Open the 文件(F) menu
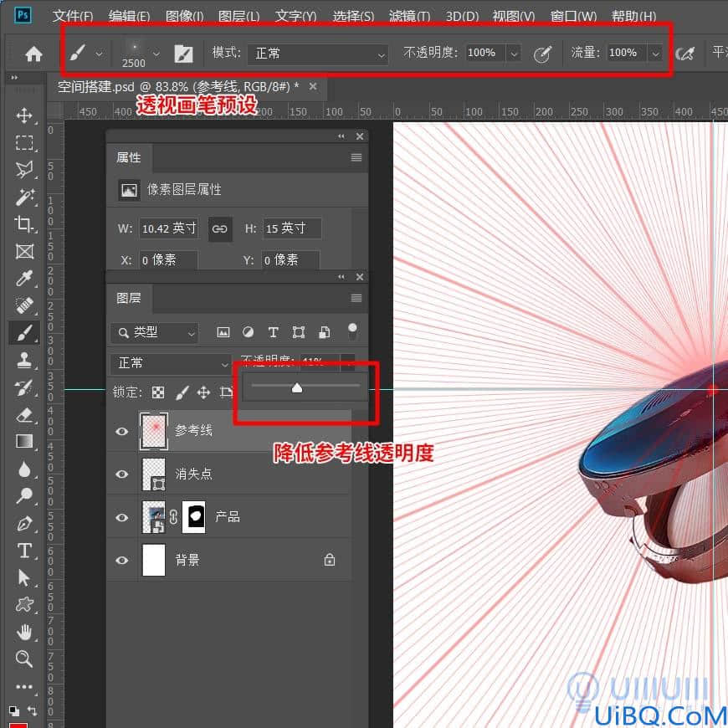Screen dimensions: 728x728 point(73,16)
